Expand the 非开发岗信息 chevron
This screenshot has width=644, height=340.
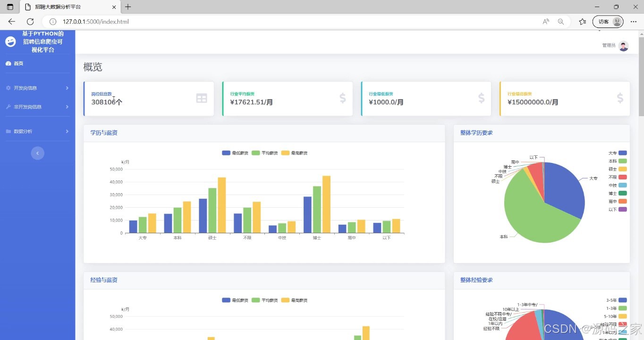(x=67, y=107)
